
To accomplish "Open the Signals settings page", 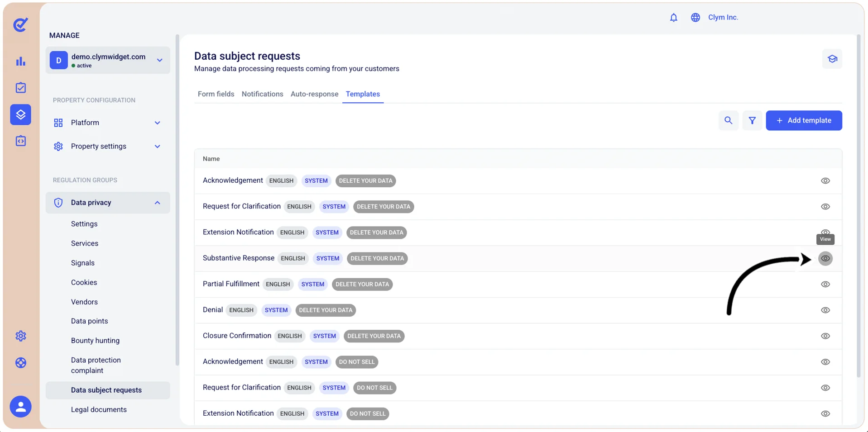I will coord(83,263).
